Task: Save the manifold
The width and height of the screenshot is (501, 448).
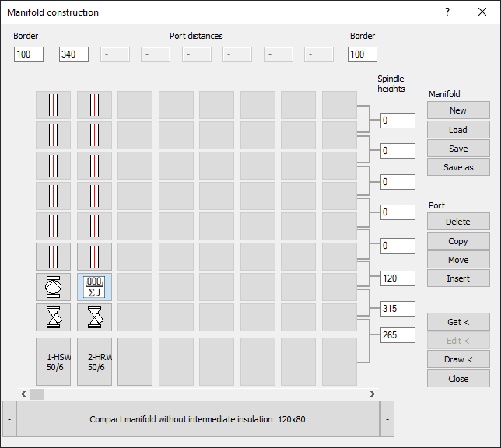Action: coord(458,149)
